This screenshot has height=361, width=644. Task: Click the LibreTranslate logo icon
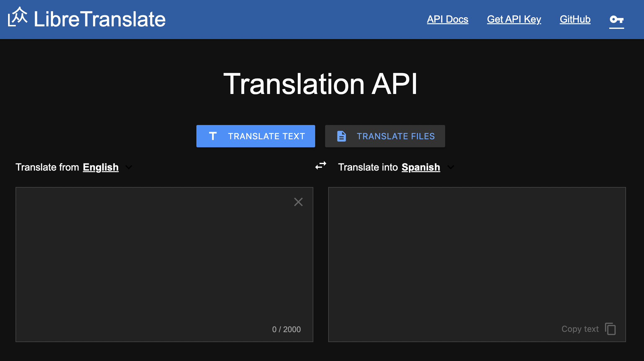(17, 17)
